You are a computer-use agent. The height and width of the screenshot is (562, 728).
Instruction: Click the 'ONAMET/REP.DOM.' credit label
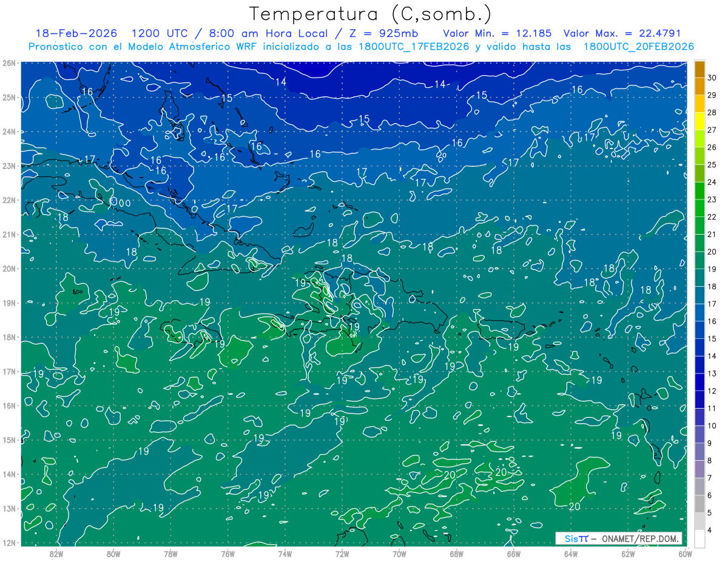[641, 538]
